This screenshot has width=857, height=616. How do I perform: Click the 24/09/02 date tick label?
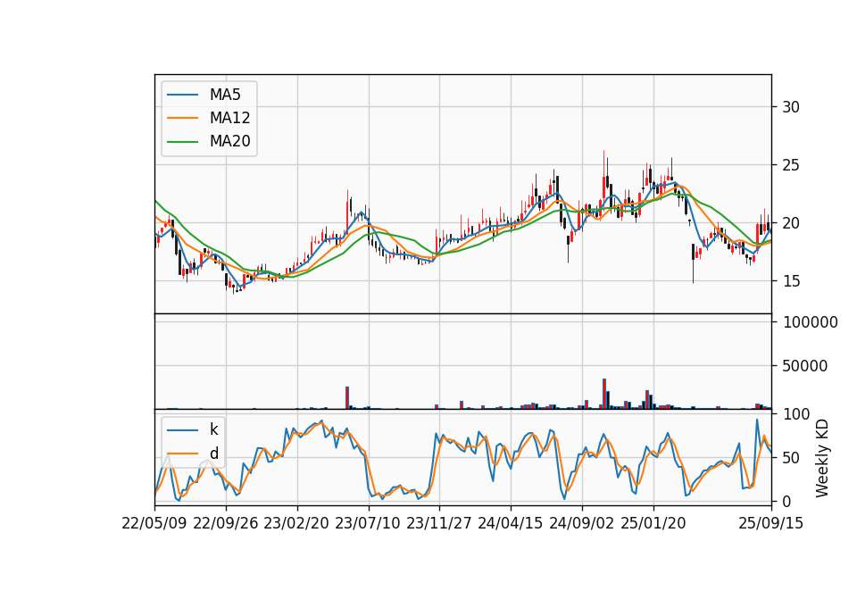(x=581, y=523)
